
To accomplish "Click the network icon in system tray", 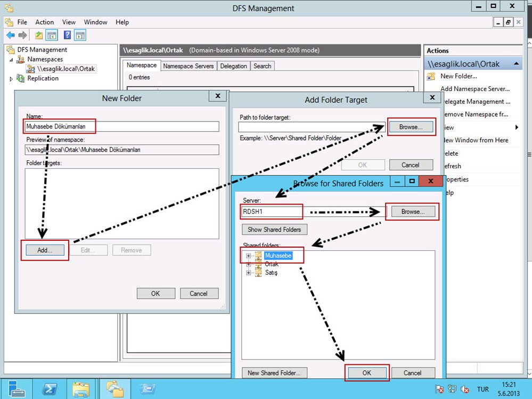I will [x=452, y=389].
